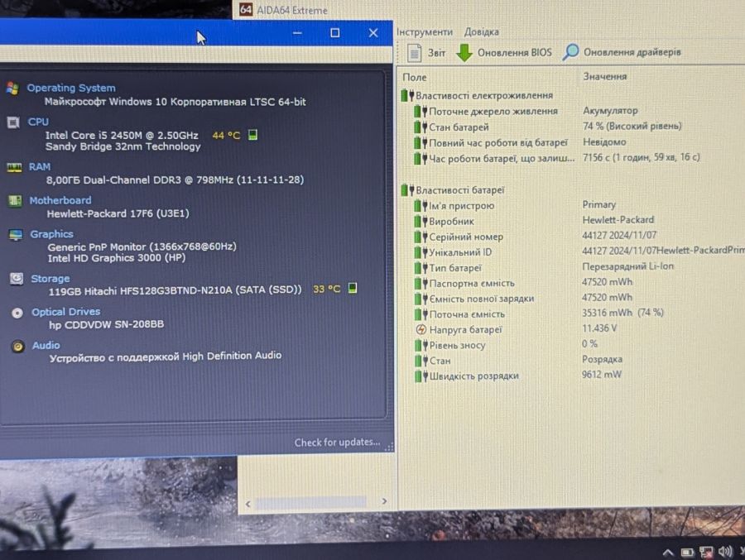Open the Storage section link
The height and width of the screenshot is (560, 745).
point(50,278)
